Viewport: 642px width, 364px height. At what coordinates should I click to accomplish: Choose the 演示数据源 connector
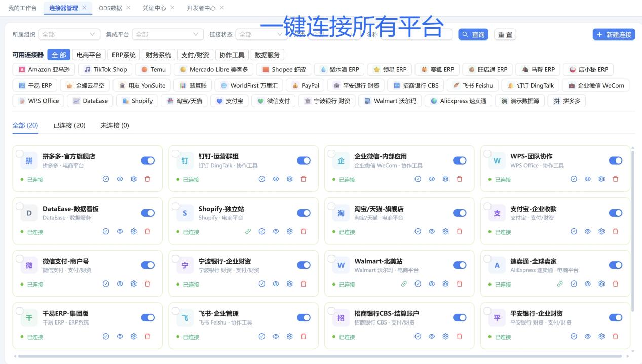pyautogui.click(x=520, y=101)
